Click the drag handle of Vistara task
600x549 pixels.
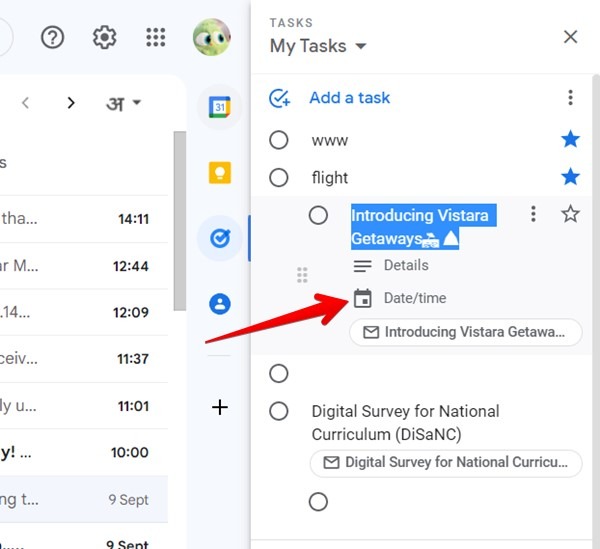tap(302, 275)
